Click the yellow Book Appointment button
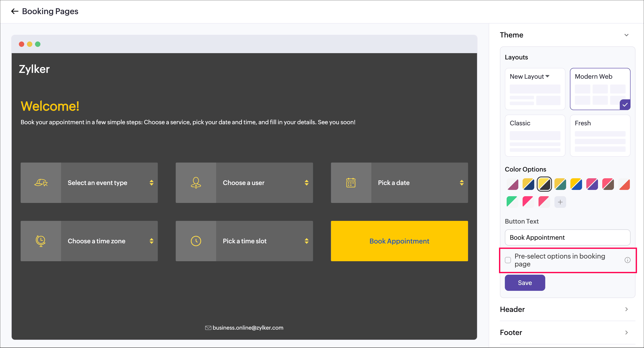The width and height of the screenshot is (644, 348). (x=399, y=241)
